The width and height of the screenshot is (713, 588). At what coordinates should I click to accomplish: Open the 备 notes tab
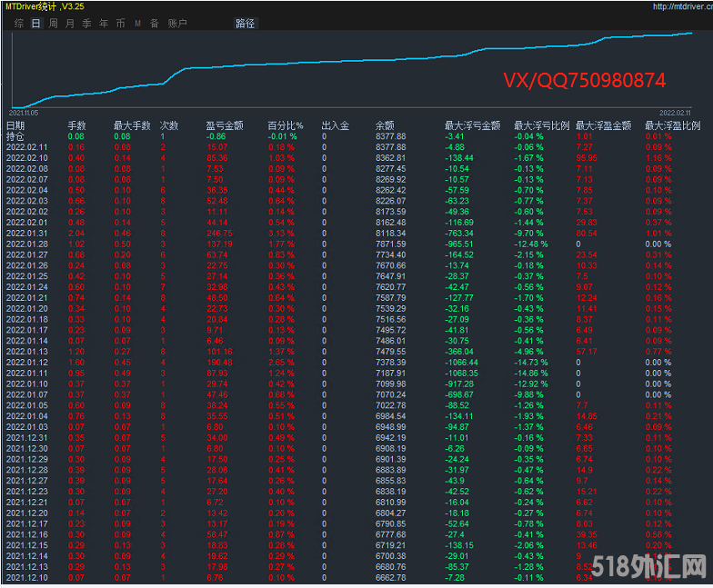(x=154, y=24)
